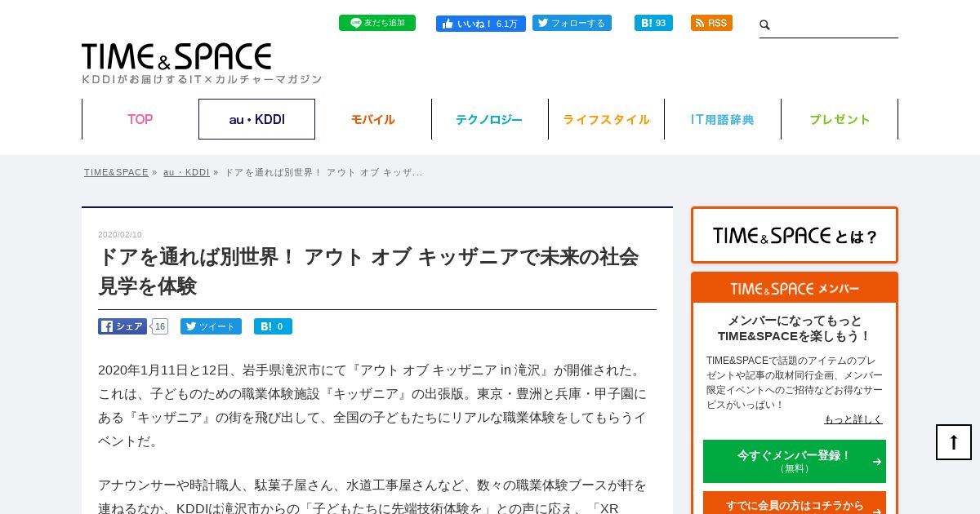Click the au・KDDI breadcrumb link
This screenshot has height=514, width=980.
pyautogui.click(x=186, y=172)
